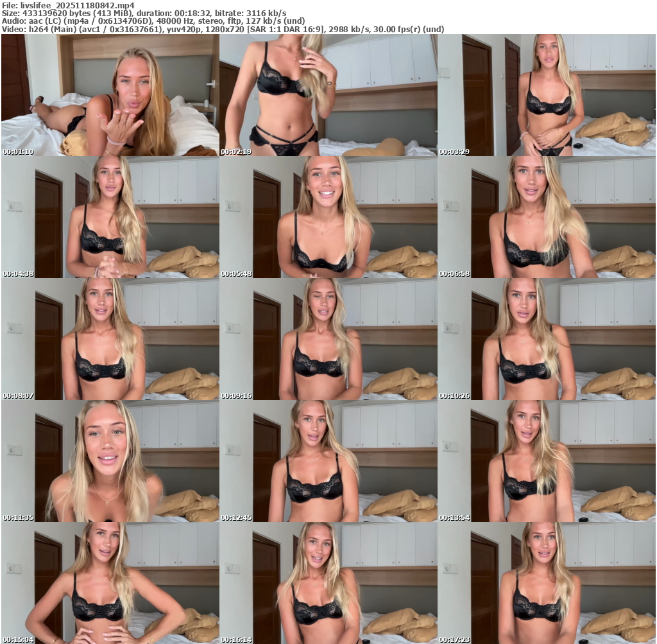The image size is (657, 644).
Task: Open the frame timestamped 00:04:38
Action: [110, 217]
